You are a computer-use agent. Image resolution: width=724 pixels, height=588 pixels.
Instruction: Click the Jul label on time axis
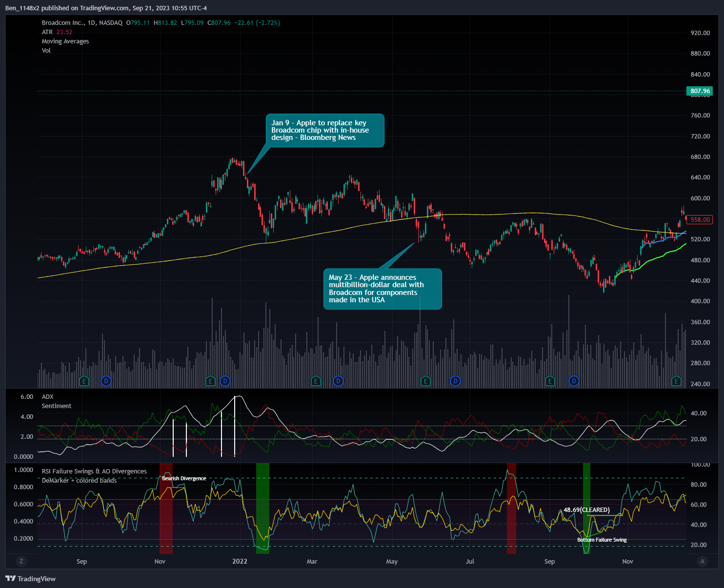coord(470,562)
